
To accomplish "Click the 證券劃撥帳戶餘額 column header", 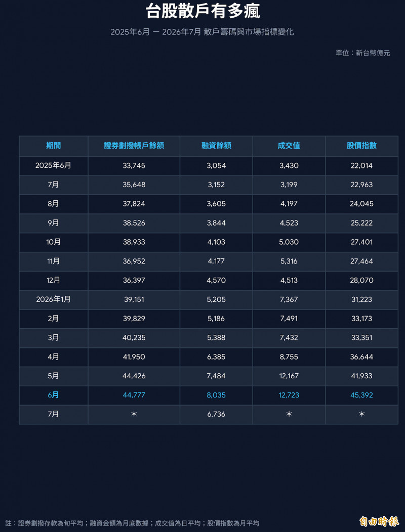I will click(134, 146).
